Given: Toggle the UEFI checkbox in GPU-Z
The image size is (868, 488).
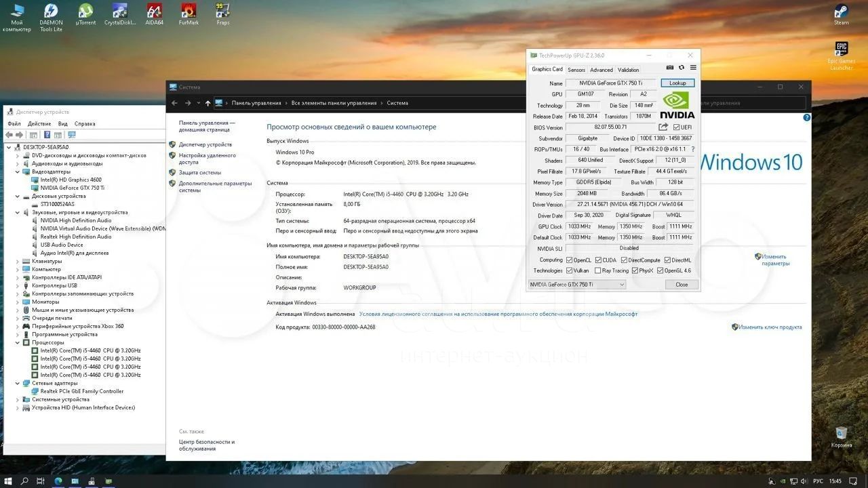Looking at the screenshot, I should 677,127.
